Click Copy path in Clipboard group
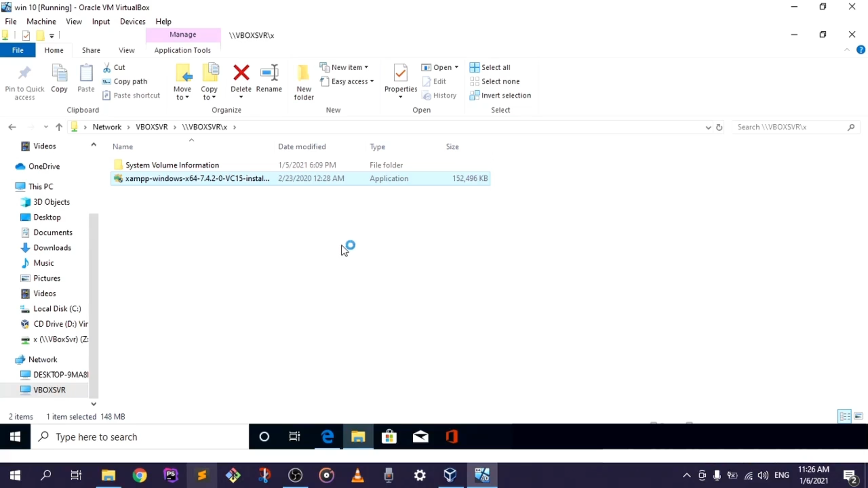This screenshot has height=488, width=868. click(125, 81)
